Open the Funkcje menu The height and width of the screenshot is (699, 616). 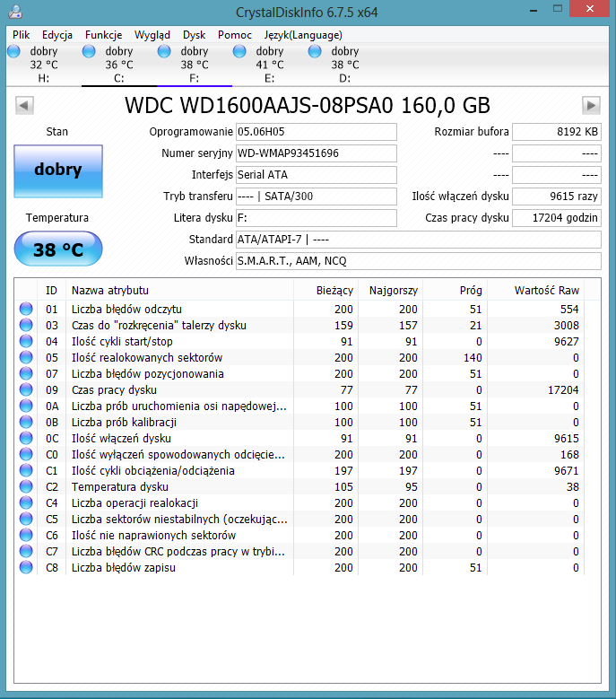(103, 35)
